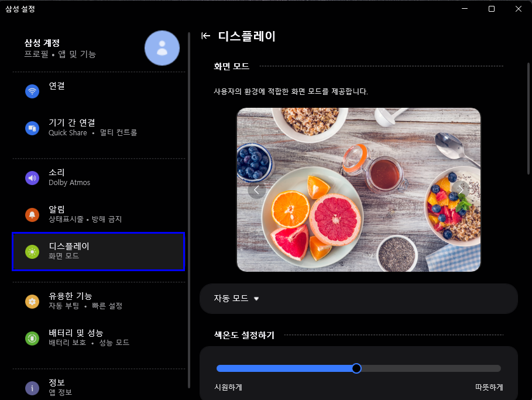Click the back arrow next to 디스플레이
This screenshot has width=532, height=400.
[x=205, y=36]
